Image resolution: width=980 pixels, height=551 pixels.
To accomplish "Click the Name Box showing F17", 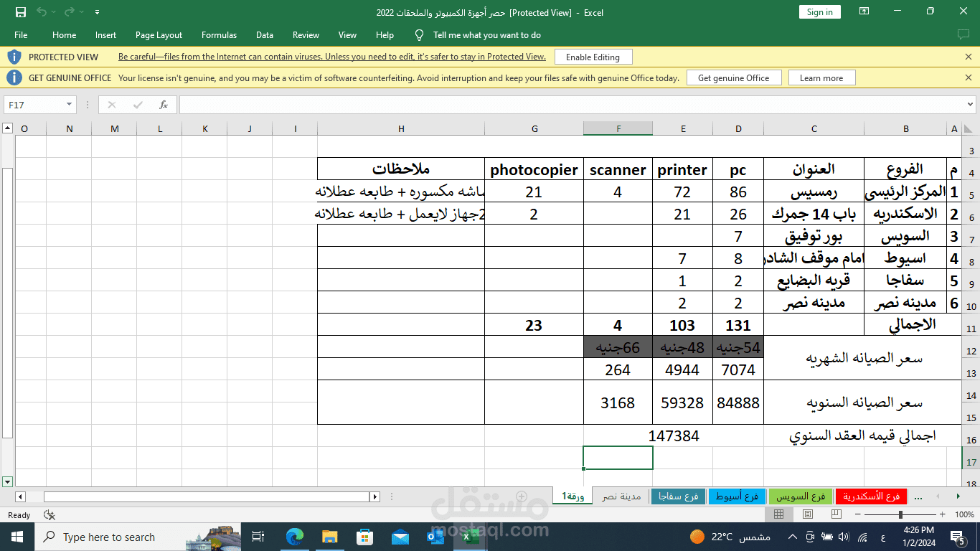I will (x=34, y=105).
